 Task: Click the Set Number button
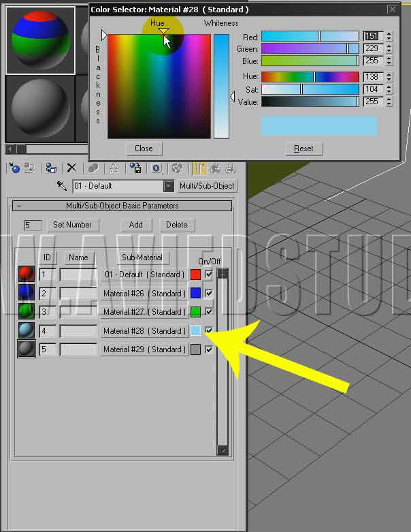coord(72,225)
